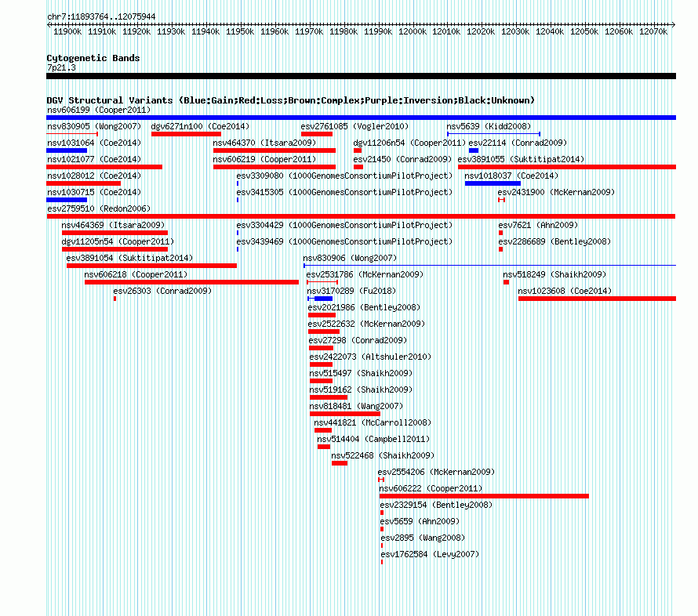
Task: Click the nsv5639 (Kidd2008) variant label
Action: [x=489, y=126]
